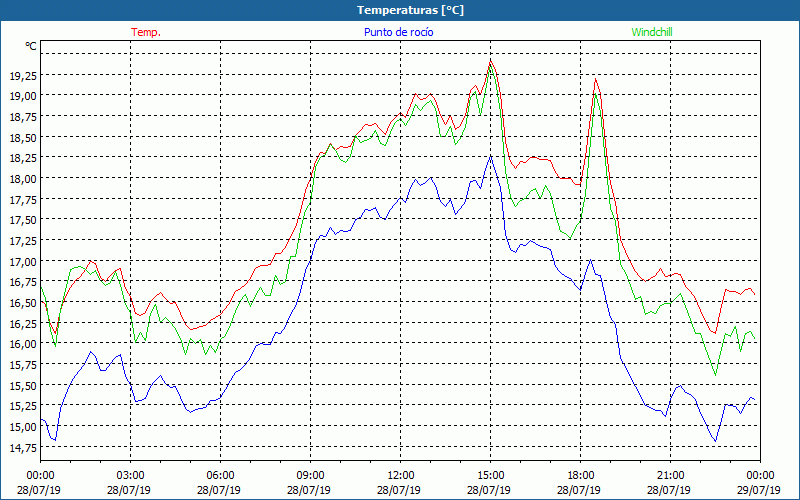
Task: Select the green 'Windchill' legend label
Action: [652, 32]
